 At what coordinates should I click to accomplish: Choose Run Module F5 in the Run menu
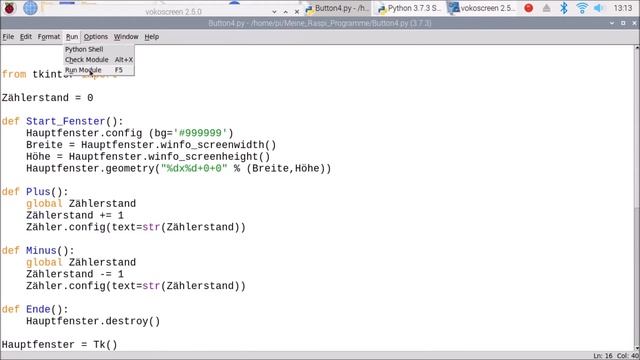tap(99, 70)
